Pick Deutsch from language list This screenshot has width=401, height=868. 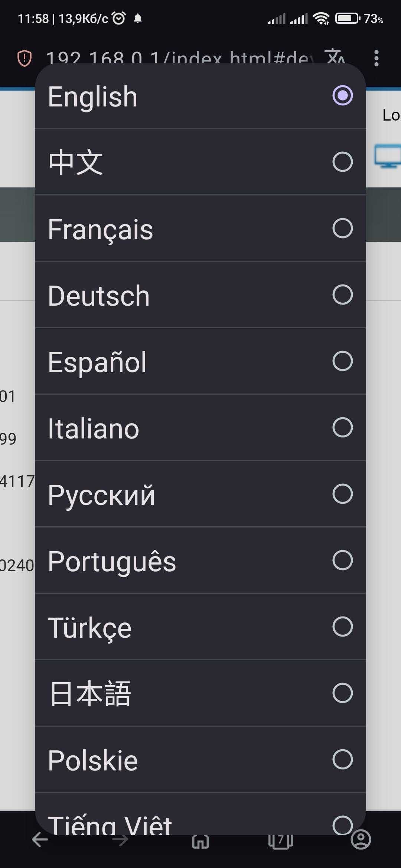point(200,295)
